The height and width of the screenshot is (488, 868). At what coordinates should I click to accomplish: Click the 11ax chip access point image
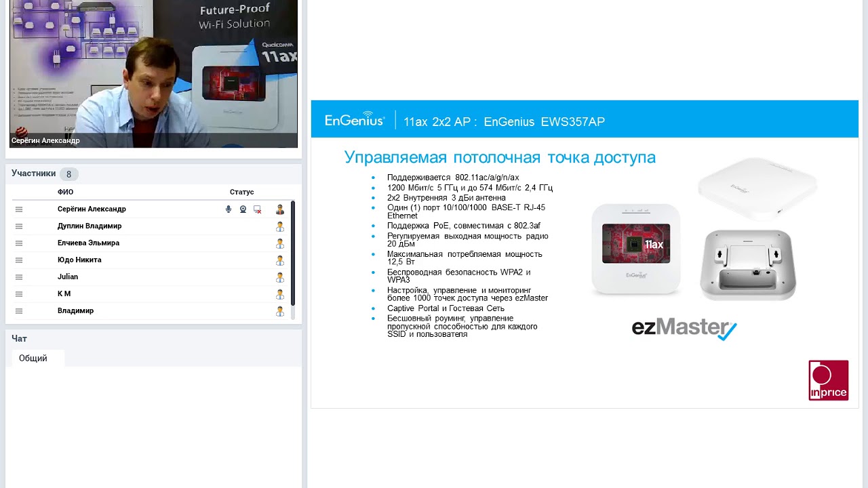point(636,249)
